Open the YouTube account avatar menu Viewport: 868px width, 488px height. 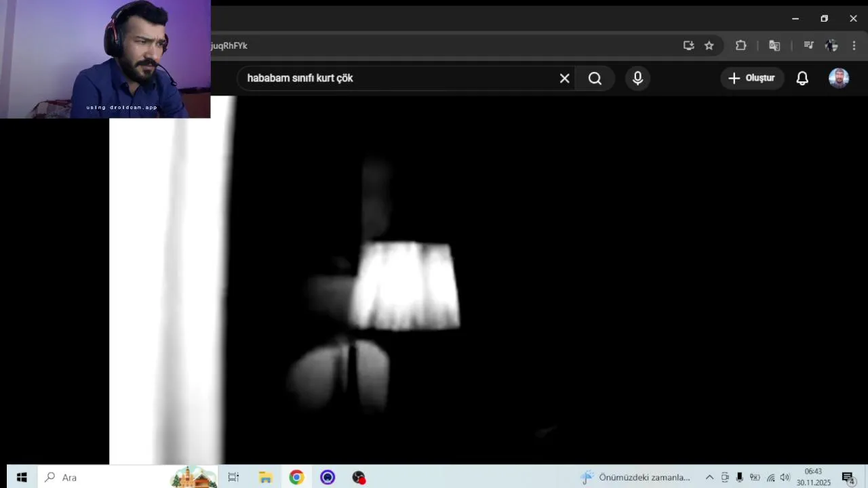pos(839,78)
